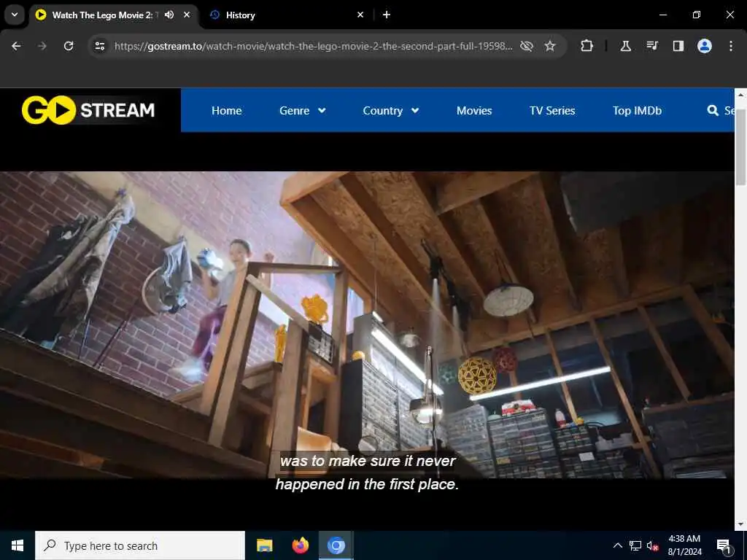Open the Home page link
This screenshot has width=747, height=560.
(x=226, y=111)
